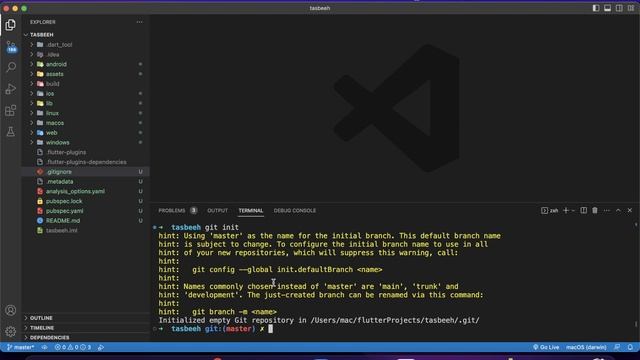This screenshot has width=640, height=360.
Task: Open the .flutter-plugins-dependencies file
Action: pyautogui.click(x=86, y=162)
